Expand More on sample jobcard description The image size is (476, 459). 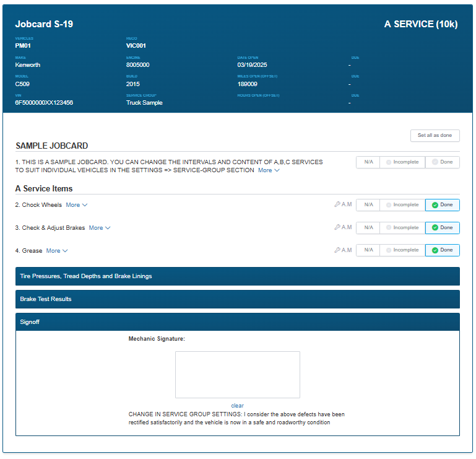pyautogui.click(x=269, y=170)
